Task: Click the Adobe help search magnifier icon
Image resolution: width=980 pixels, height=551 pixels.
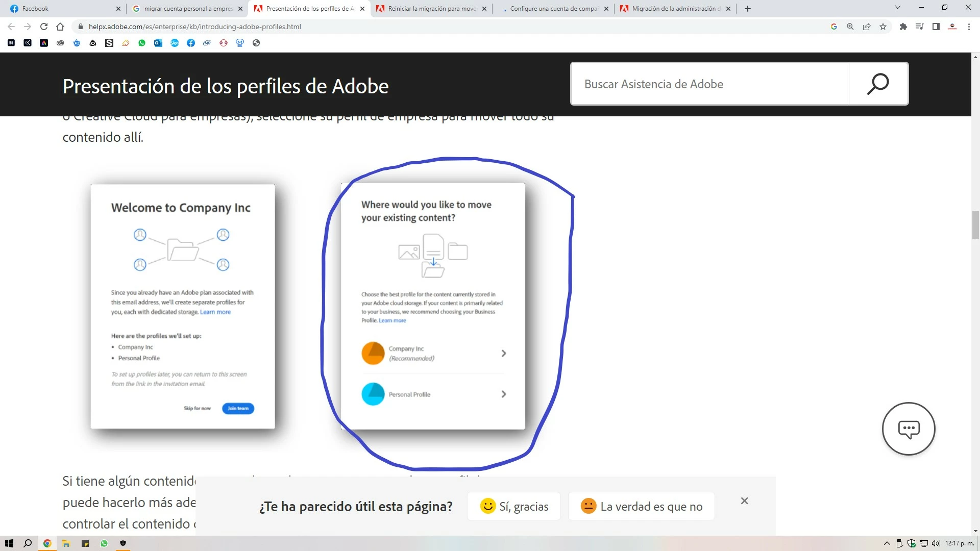Action: click(878, 84)
